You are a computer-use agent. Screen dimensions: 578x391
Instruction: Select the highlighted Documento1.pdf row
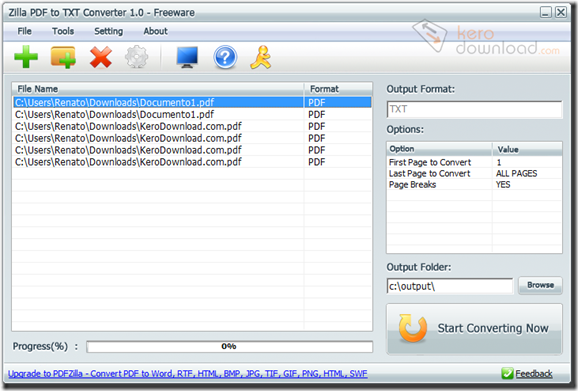(x=192, y=102)
